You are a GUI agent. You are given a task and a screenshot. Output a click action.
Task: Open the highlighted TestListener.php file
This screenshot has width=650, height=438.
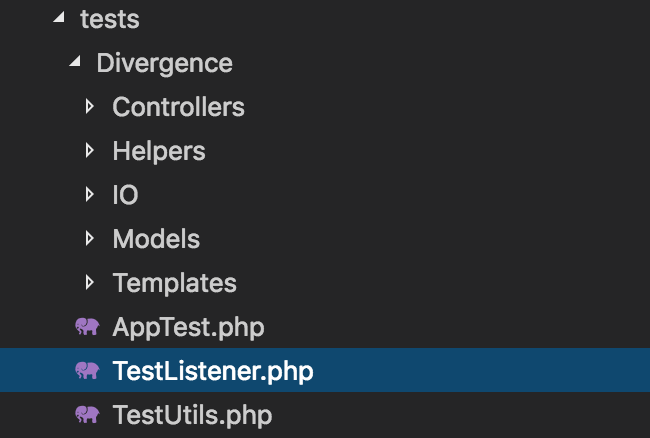pyautogui.click(x=213, y=371)
